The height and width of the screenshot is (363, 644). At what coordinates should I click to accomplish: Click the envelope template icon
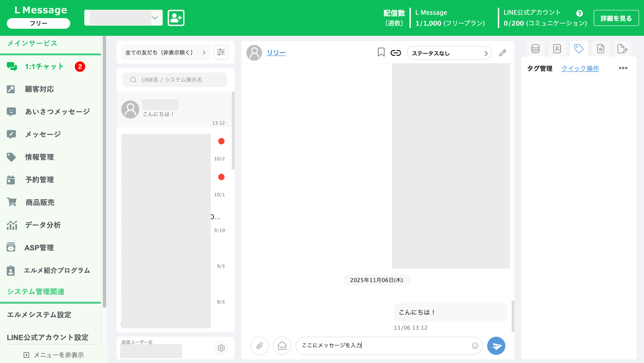[282, 346]
